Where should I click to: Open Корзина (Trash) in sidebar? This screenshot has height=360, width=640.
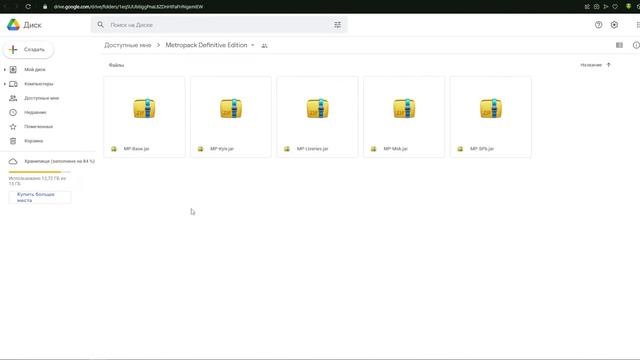33,141
